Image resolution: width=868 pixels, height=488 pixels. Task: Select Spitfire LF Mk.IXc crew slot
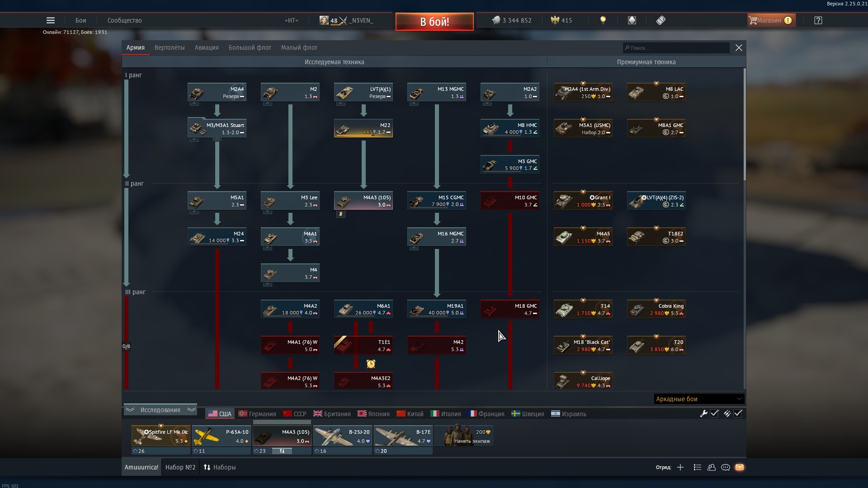click(161, 436)
